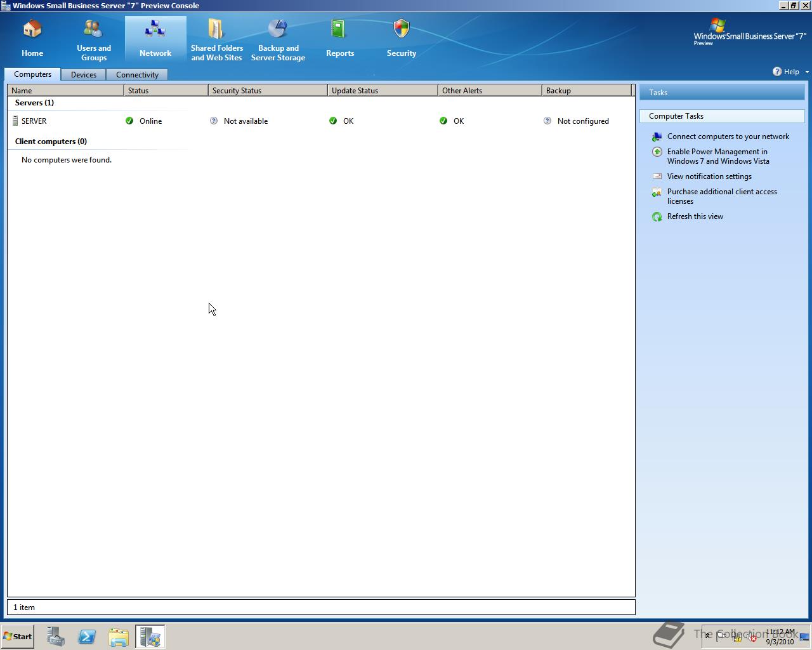Open the Start menu
Image resolution: width=812 pixels, height=650 pixels.
pyautogui.click(x=18, y=636)
